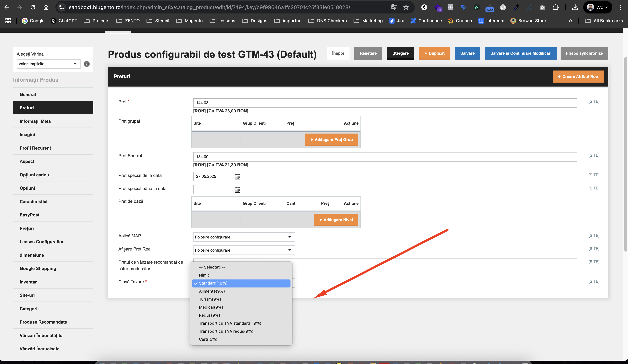628x364 pixels.
Task: Go to browser home icon
Action: pos(46,7)
